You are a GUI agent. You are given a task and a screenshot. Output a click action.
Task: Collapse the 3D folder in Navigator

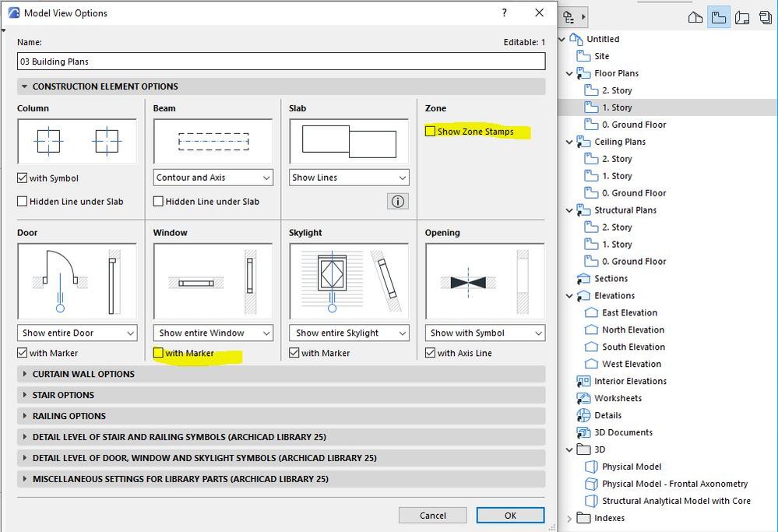(x=569, y=449)
